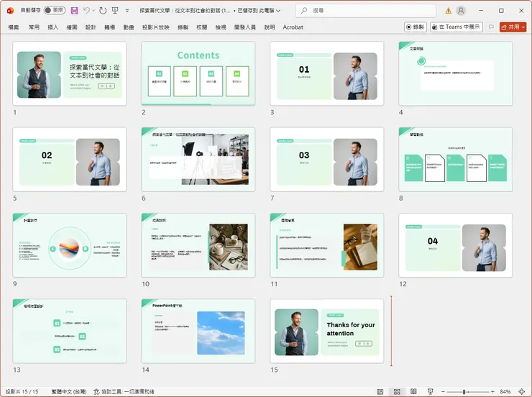Open the 動畫 (Animations) tab
532x397 pixels.
pos(129,27)
